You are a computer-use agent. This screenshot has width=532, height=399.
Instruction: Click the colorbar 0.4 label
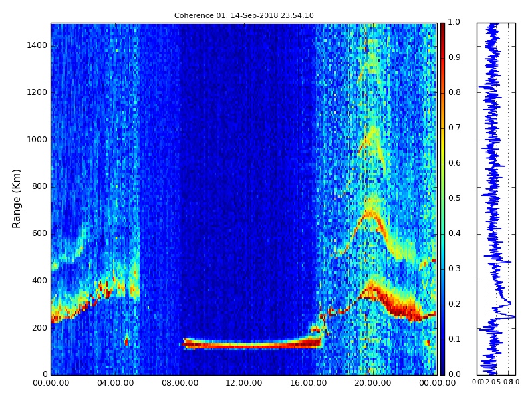click(454, 233)
